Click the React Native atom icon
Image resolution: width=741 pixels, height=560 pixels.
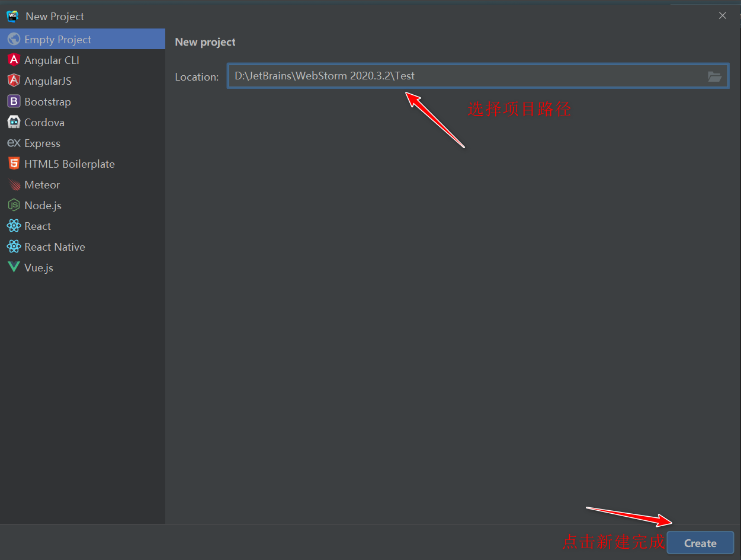(14, 247)
